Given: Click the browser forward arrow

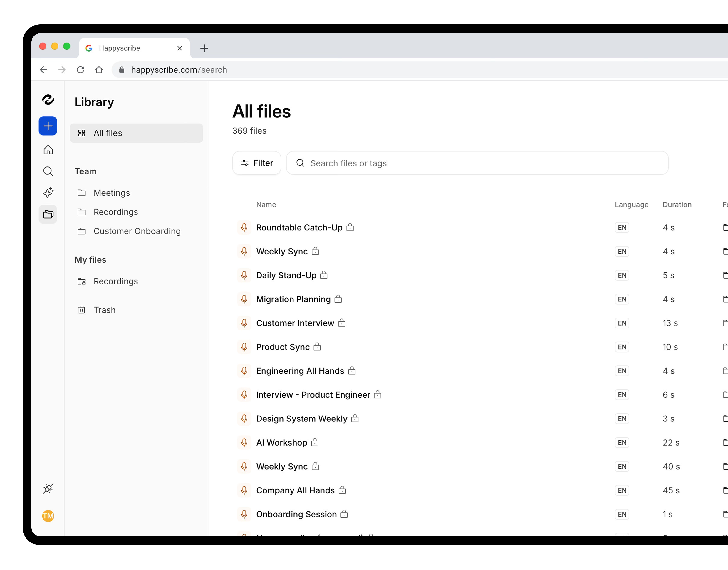Looking at the screenshot, I should tap(62, 70).
